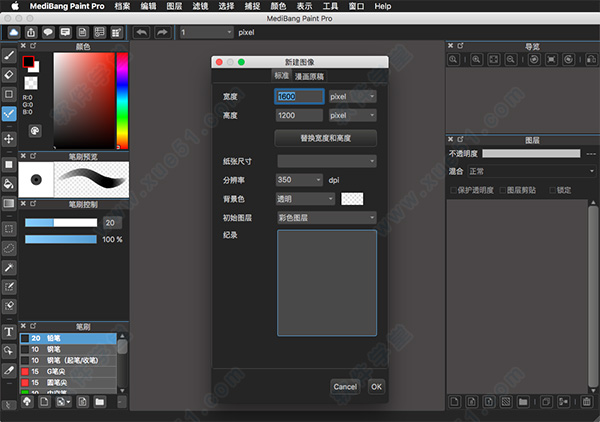Image resolution: width=600 pixels, height=422 pixels.
Task: Click OK button
Action: tap(377, 387)
